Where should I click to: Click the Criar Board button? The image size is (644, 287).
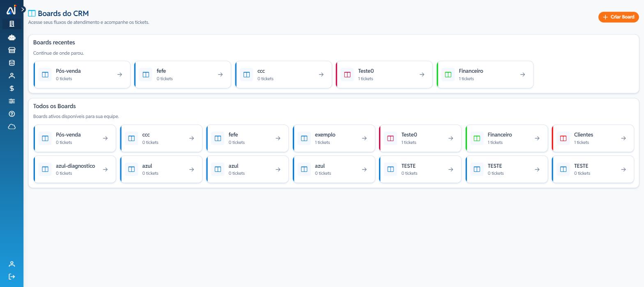pos(619,17)
